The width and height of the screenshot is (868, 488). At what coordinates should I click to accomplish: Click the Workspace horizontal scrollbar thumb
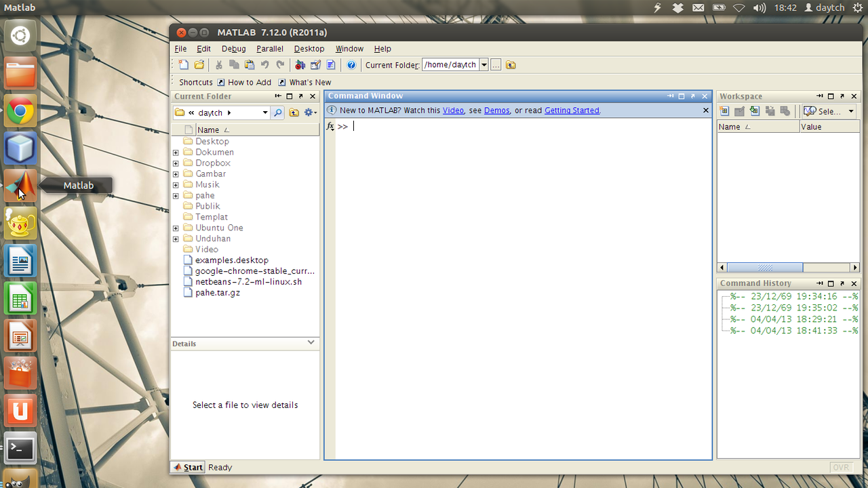(x=765, y=268)
